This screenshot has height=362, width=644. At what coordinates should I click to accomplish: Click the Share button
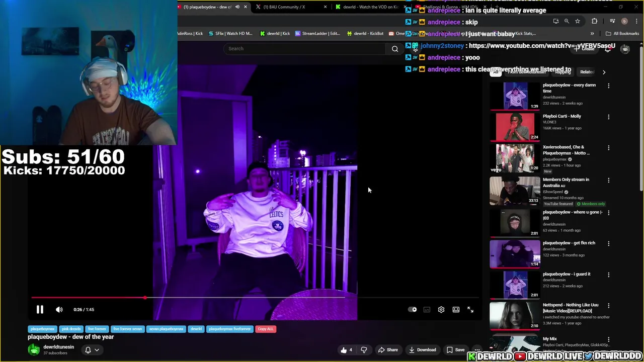(388, 350)
